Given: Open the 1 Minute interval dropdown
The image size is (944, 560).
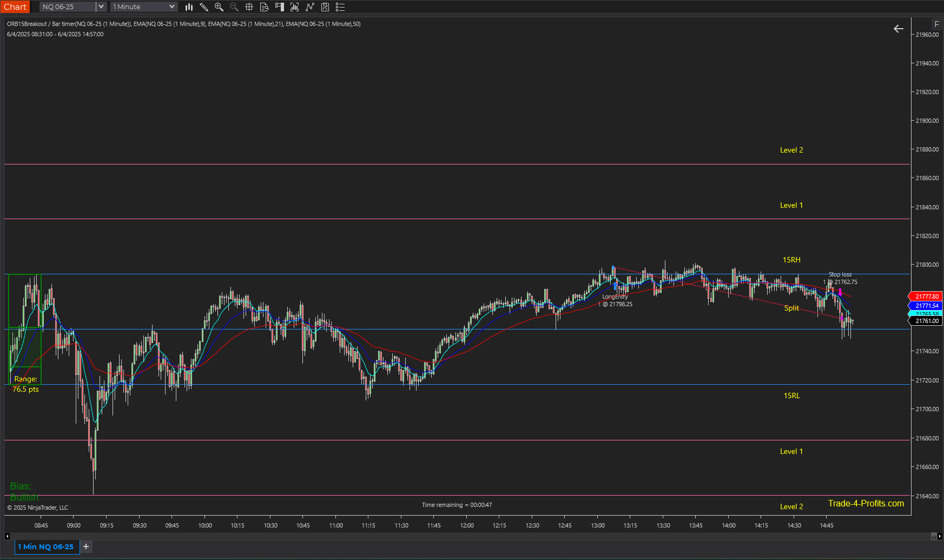Looking at the screenshot, I should [x=144, y=6].
